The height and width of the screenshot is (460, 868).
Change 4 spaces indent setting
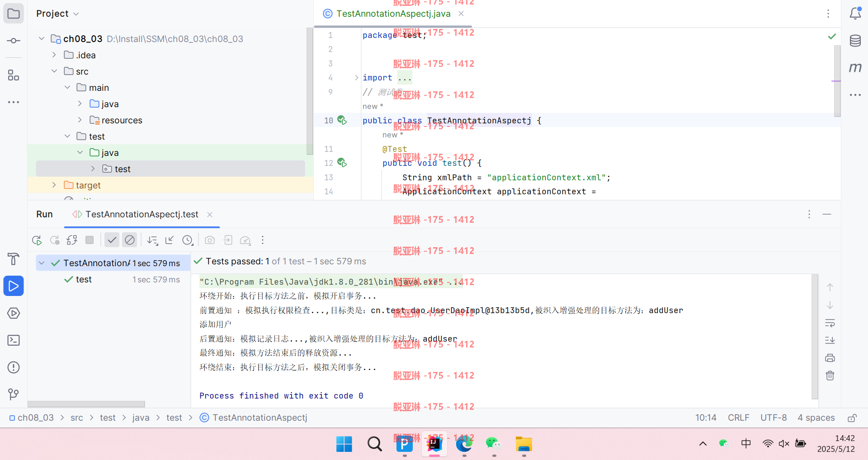[816, 418]
